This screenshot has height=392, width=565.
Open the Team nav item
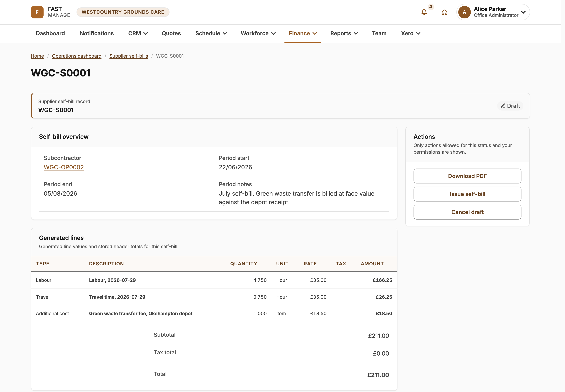click(379, 33)
